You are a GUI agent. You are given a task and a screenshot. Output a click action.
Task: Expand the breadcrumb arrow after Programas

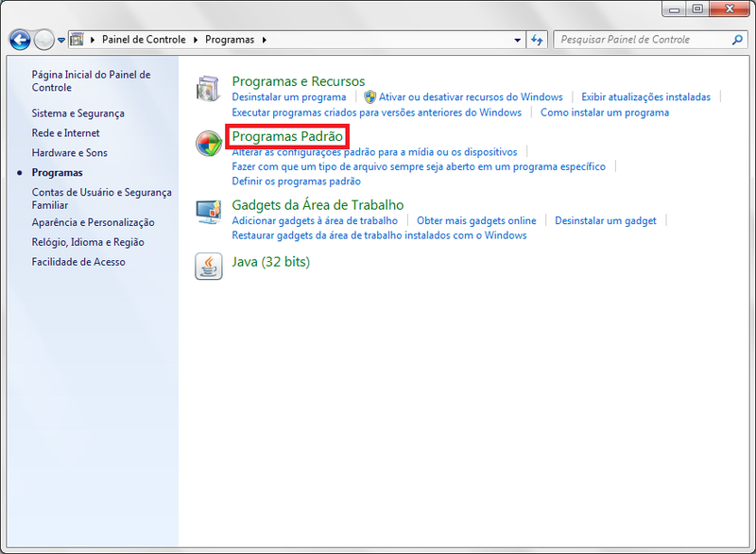[265, 40]
